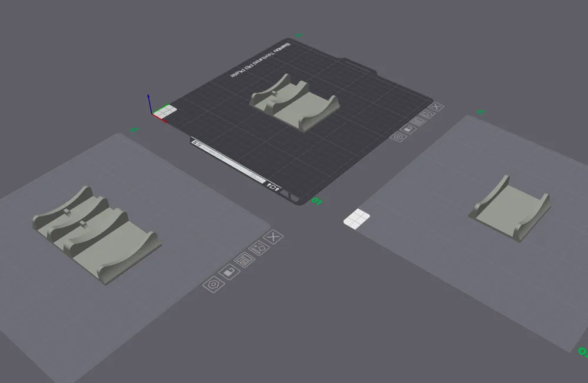Delete the front-left plate using its X icon
Image resolution: width=588 pixels, height=383 pixels.
tap(273, 237)
